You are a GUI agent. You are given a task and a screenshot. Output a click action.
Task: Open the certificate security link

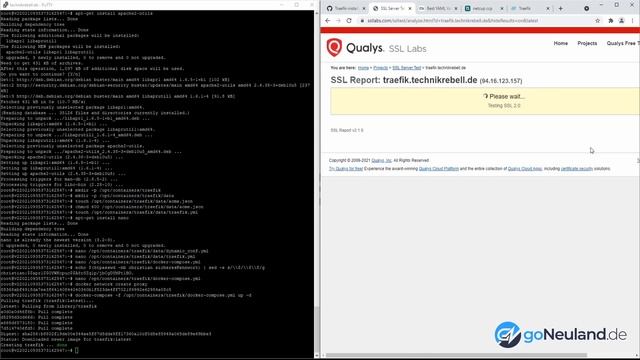point(576,169)
